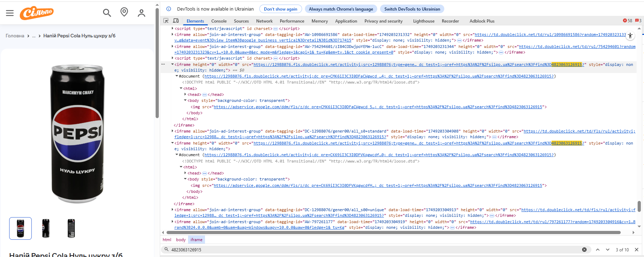Expand the first head element ellipsis button
Viewport: 644px width, 257px height.
pos(204,95)
